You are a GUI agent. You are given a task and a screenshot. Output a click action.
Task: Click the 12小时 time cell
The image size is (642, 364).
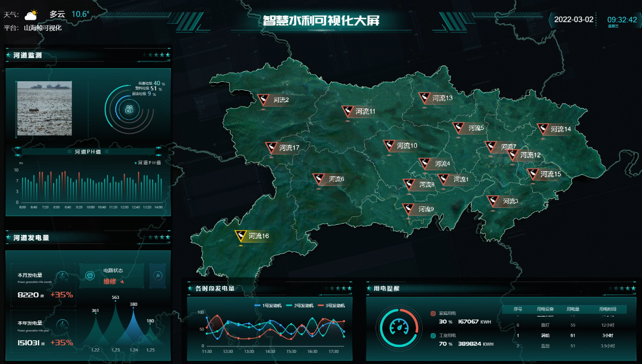608,325
